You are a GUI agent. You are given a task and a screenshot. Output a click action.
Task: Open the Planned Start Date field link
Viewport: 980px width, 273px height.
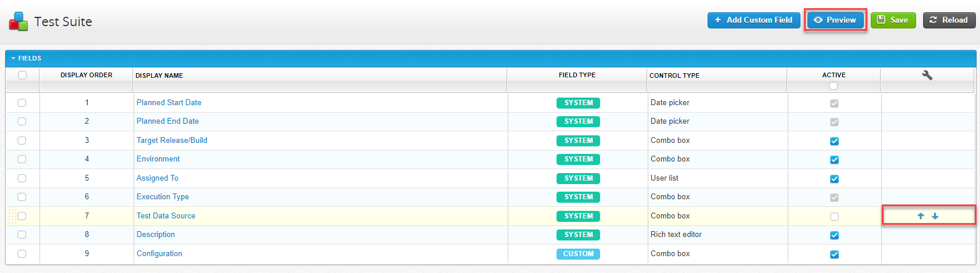(x=169, y=103)
